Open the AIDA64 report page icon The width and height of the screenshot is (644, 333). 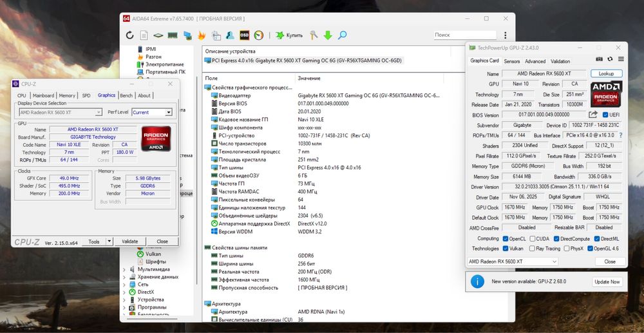(x=144, y=35)
